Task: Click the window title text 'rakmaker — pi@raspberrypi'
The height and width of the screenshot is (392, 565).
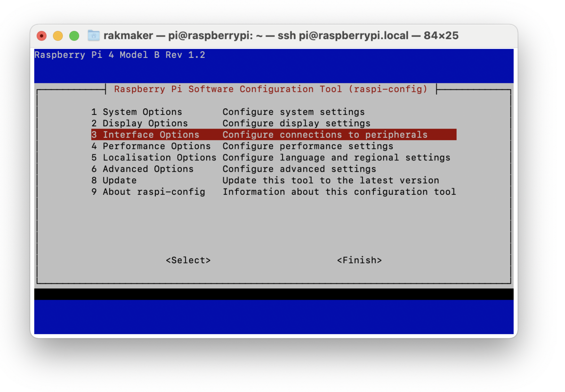Action: pyautogui.click(x=178, y=36)
